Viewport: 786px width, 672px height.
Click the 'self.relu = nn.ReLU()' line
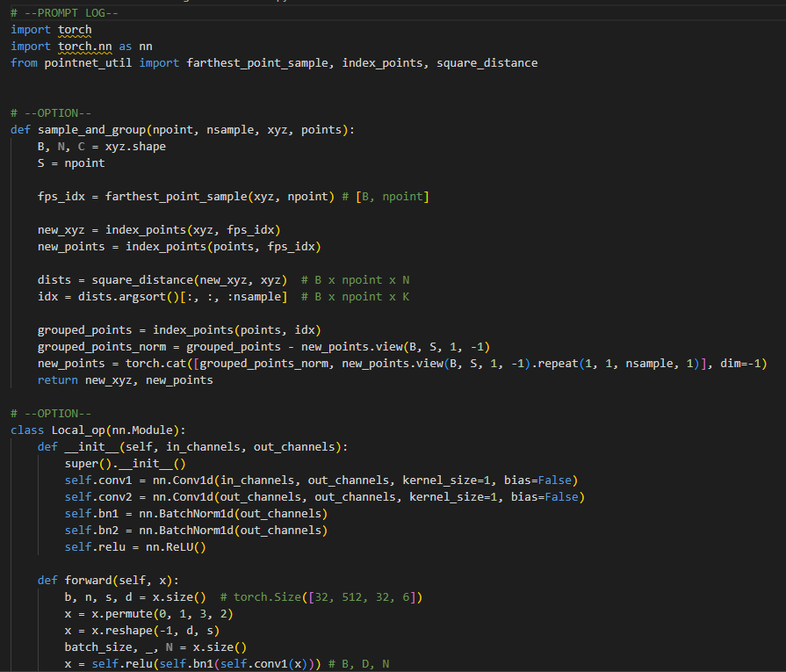tap(135, 547)
